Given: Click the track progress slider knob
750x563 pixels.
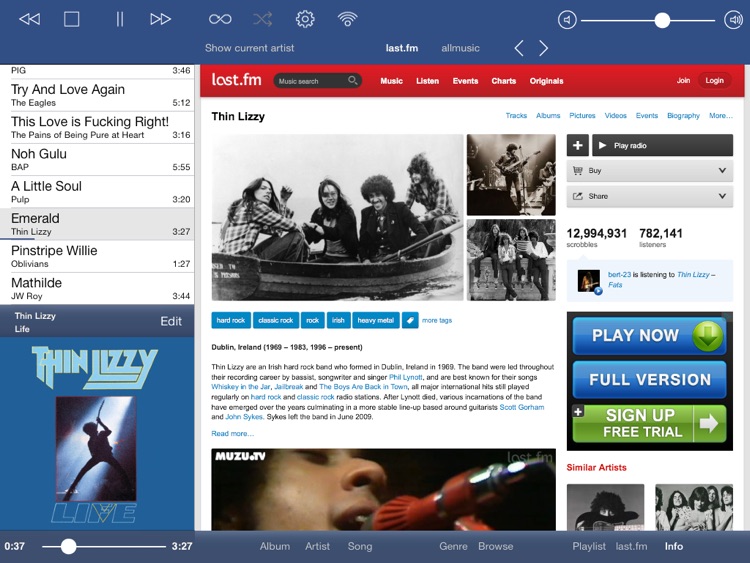Looking at the screenshot, I should [x=68, y=546].
